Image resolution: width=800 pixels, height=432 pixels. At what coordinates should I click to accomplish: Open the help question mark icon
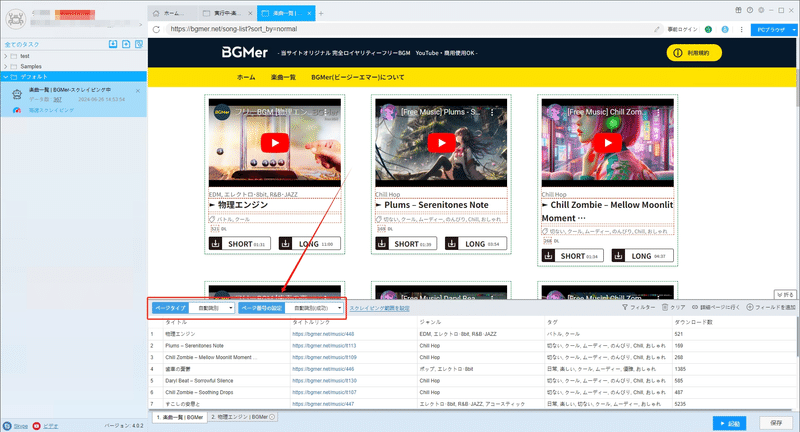coord(749,10)
